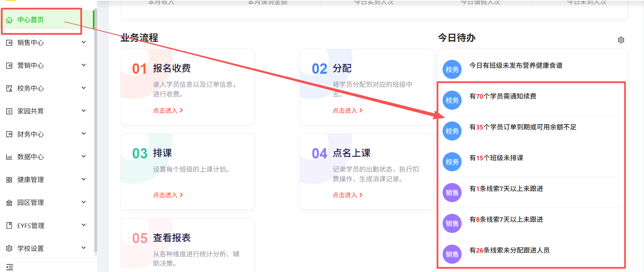Open the 校务中心 menu item

click(x=31, y=88)
